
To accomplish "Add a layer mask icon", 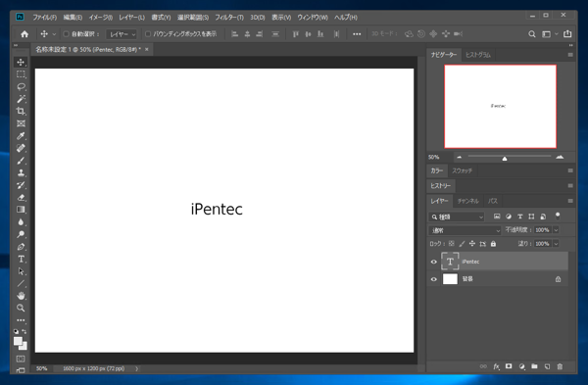I will tap(509, 366).
